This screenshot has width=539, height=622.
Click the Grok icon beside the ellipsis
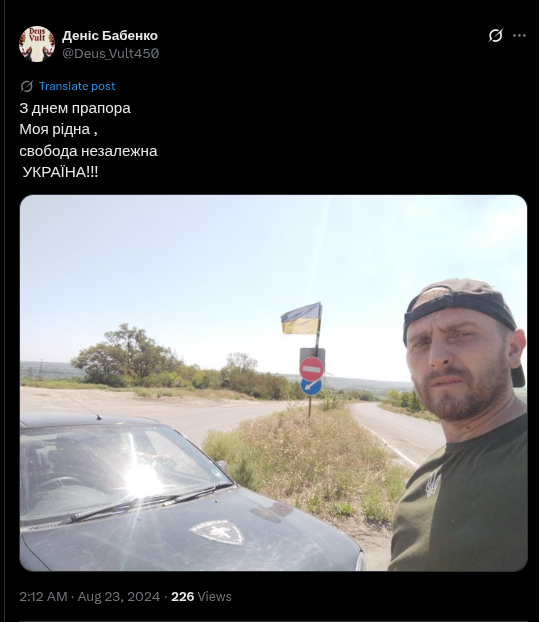pyautogui.click(x=495, y=35)
